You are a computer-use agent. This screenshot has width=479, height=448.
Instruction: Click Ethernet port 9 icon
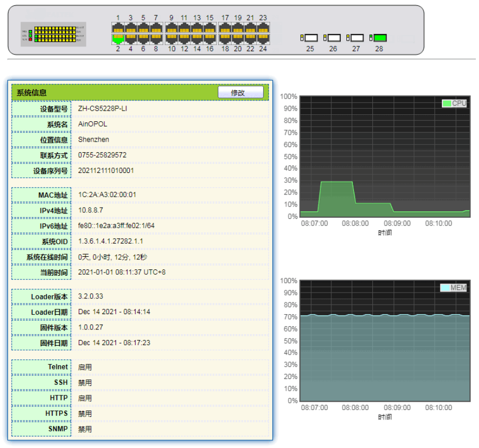pyautogui.click(x=171, y=27)
